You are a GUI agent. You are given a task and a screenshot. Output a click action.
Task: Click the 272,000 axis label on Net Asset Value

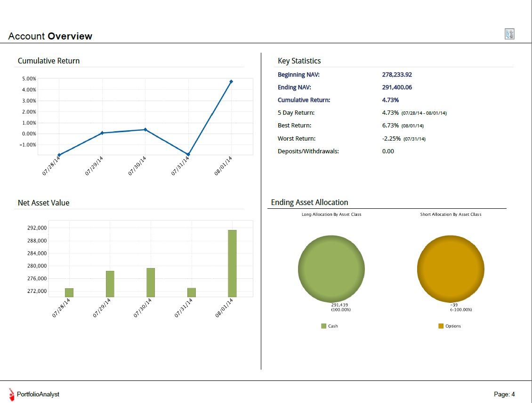[x=37, y=291]
